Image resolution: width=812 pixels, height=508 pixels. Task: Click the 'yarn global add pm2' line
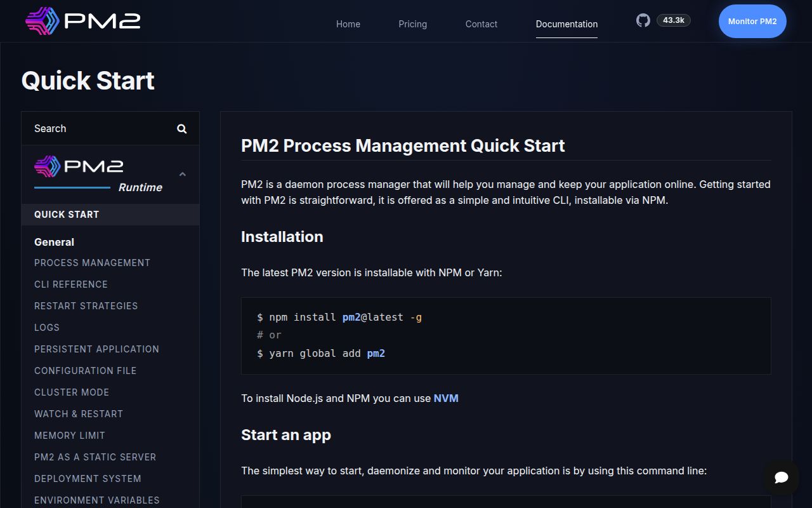321,353
